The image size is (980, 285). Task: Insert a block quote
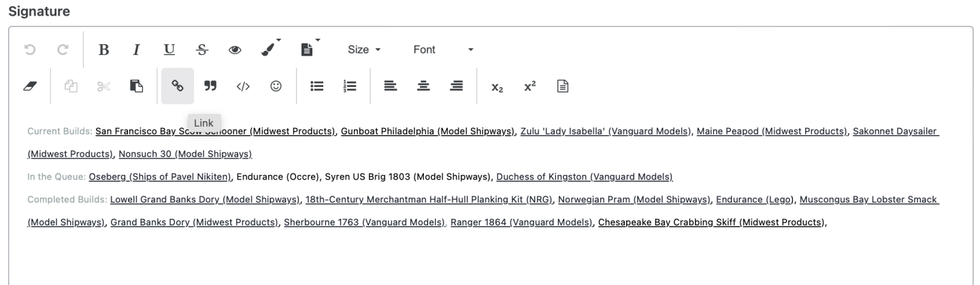point(210,86)
